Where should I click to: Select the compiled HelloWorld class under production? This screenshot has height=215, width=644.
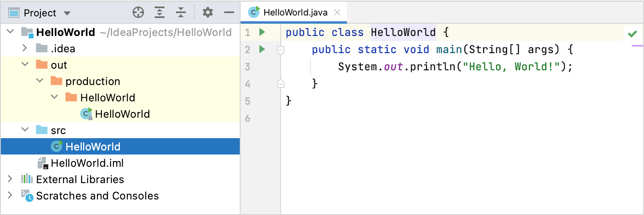pyautogui.click(x=120, y=114)
